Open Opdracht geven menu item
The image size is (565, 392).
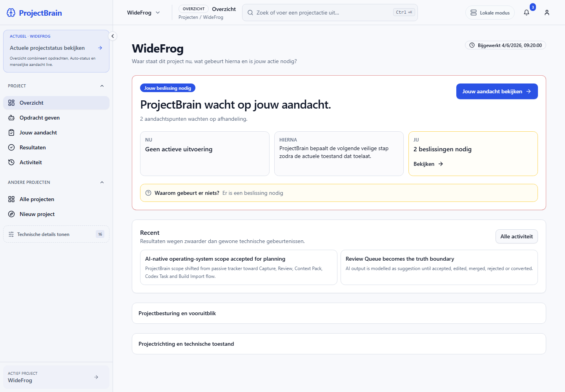[x=56, y=118]
